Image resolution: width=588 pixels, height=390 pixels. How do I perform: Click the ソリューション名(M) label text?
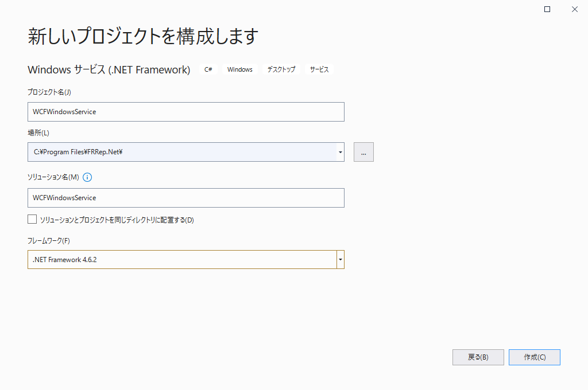tap(53, 177)
